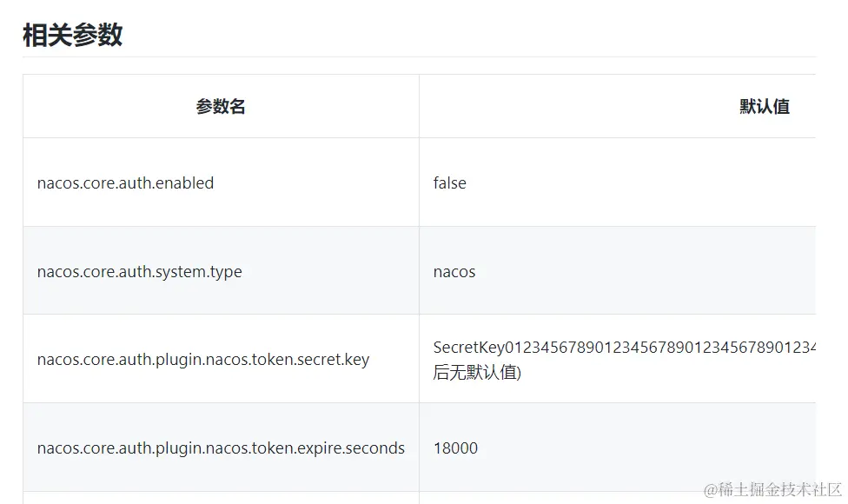848x504 pixels.
Task: Select the nacos.core.auth.enabled parameter name
Action: [x=125, y=182]
